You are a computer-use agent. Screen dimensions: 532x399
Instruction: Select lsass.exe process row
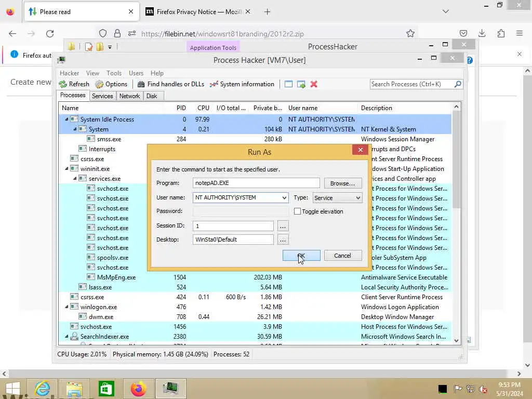pyautogui.click(x=255, y=287)
